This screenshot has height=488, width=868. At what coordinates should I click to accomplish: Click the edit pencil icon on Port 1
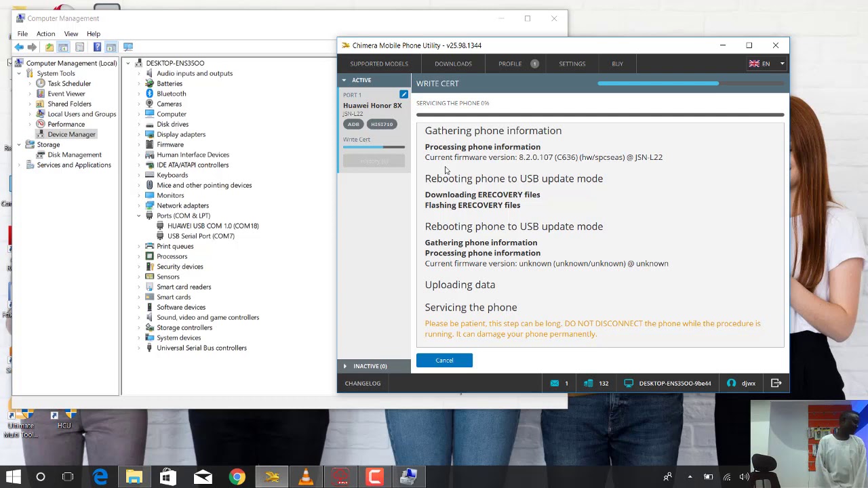403,94
